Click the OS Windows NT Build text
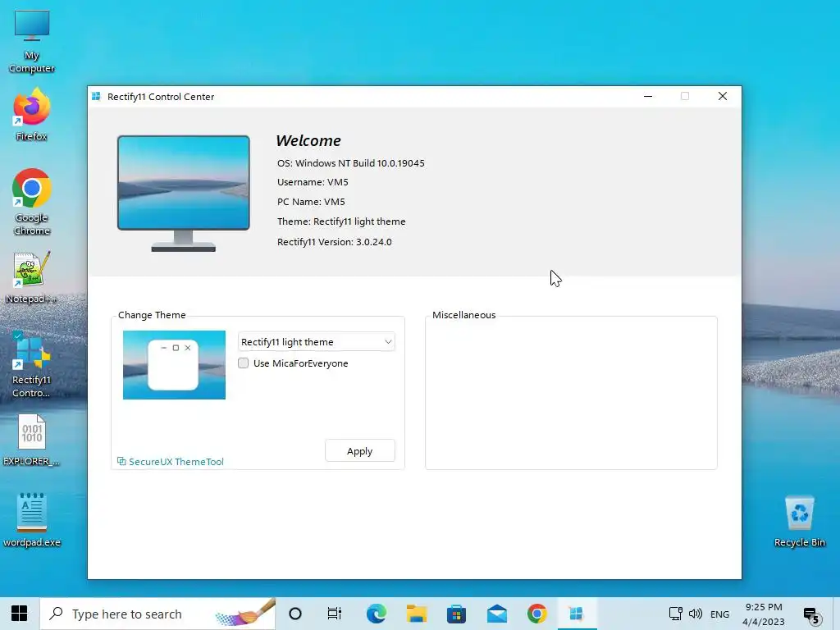The width and height of the screenshot is (840, 630). [x=351, y=163]
